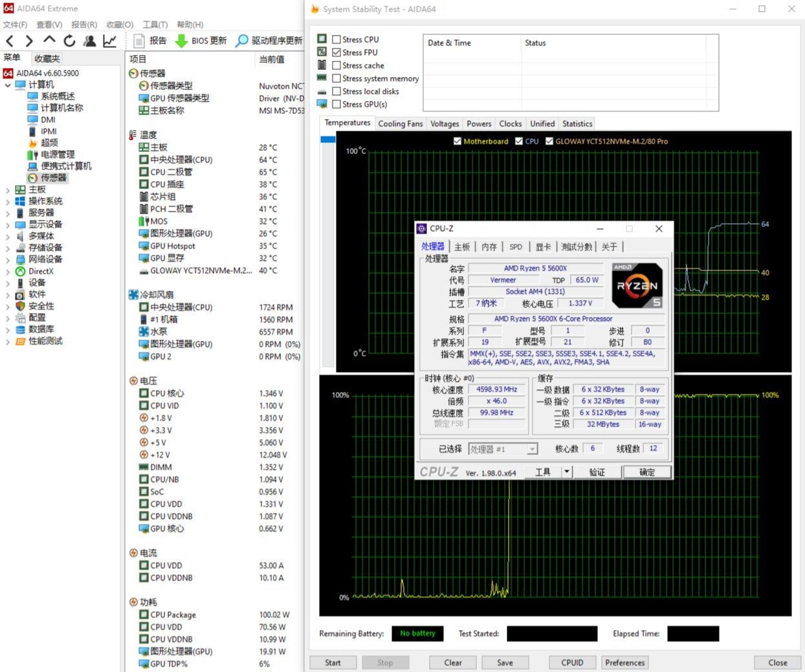The width and height of the screenshot is (805, 672).
Task: Open the CPU-Z 内存 tab
Action: pyautogui.click(x=489, y=246)
